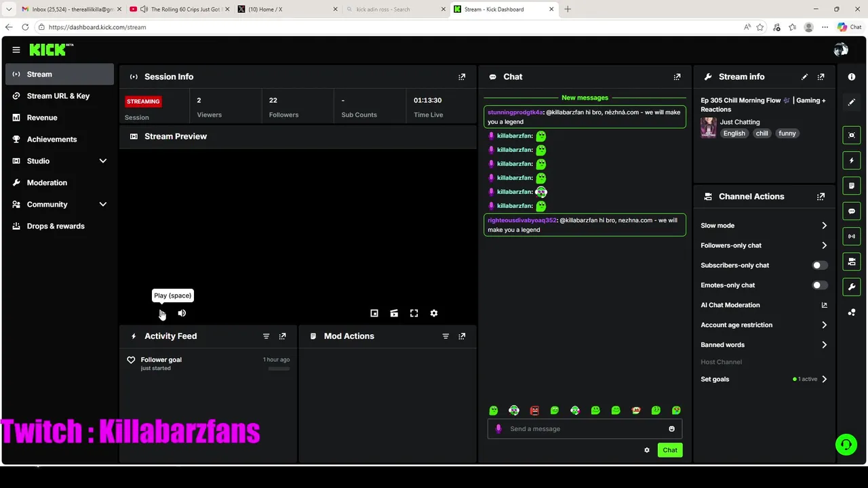
Task: Play the stream preview
Action: [162, 313]
